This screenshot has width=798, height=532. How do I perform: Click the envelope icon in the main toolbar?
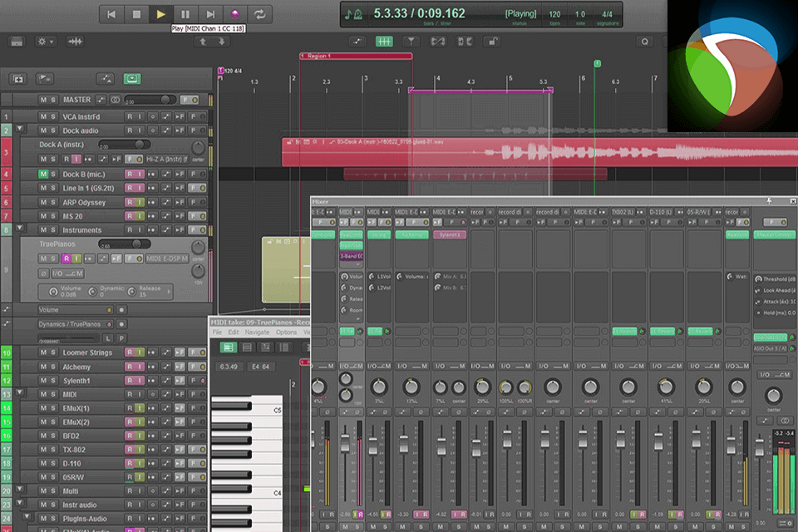[x=357, y=42]
